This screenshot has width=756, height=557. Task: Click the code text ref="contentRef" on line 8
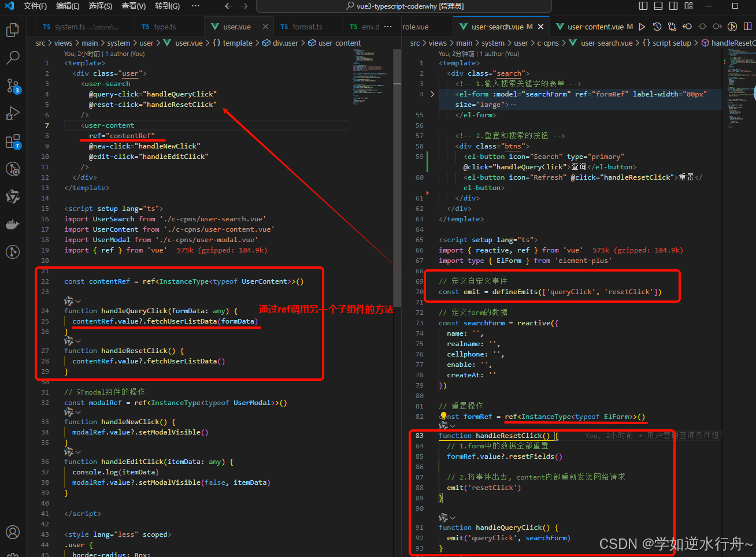(122, 136)
